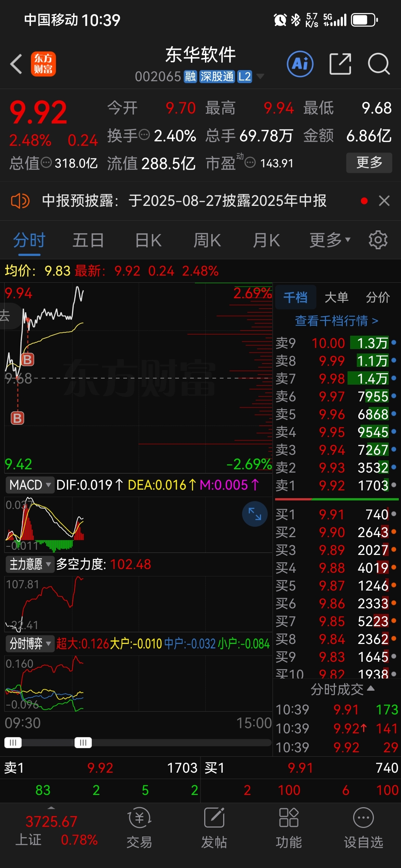This screenshot has width=401, height=868.
Task: Tap the bid-ask ratio bar
Action: (337, 499)
